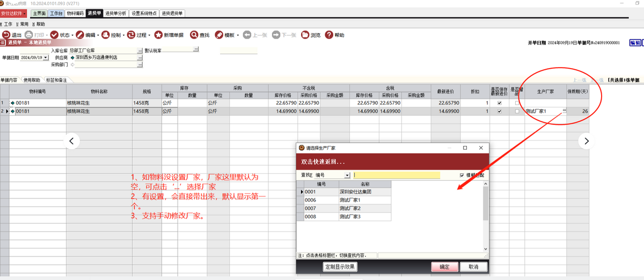Click the ellipsis button beside 采购部门 field
Image resolution: width=644 pixels, height=280 pixels.
click(x=140, y=64)
